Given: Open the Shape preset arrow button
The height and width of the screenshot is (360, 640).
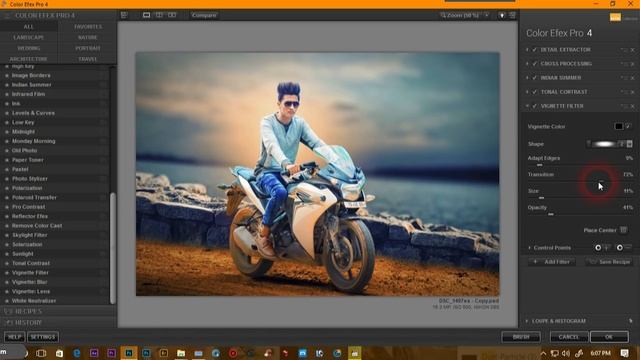Looking at the screenshot, I should (629, 144).
